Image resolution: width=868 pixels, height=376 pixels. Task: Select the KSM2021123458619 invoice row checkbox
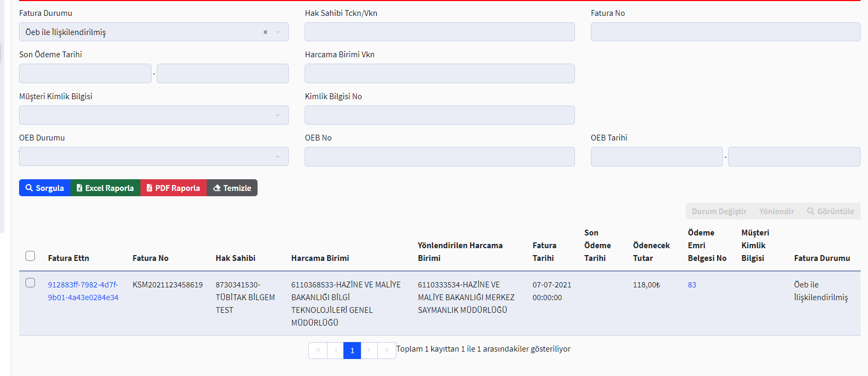click(x=30, y=283)
